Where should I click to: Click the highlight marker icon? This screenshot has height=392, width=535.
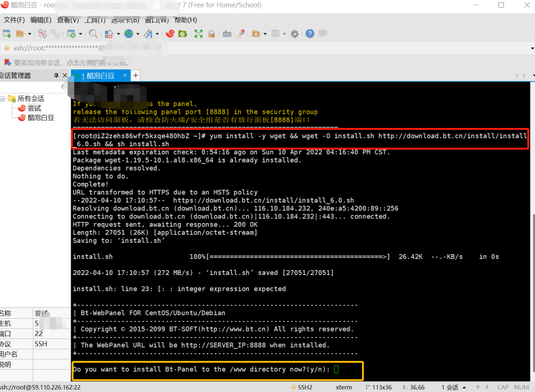click(241, 34)
